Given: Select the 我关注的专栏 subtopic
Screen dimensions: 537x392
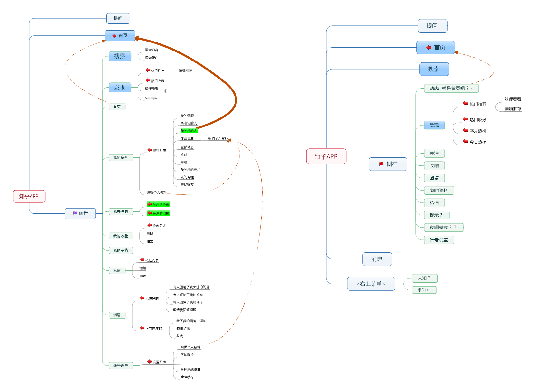Looking at the screenshot, I should (x=190, y=170).
